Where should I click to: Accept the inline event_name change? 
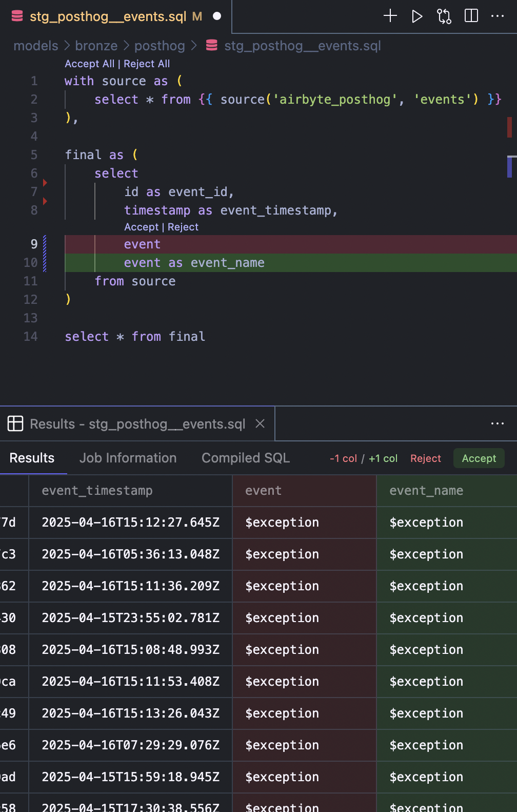[x=141, y=227]
